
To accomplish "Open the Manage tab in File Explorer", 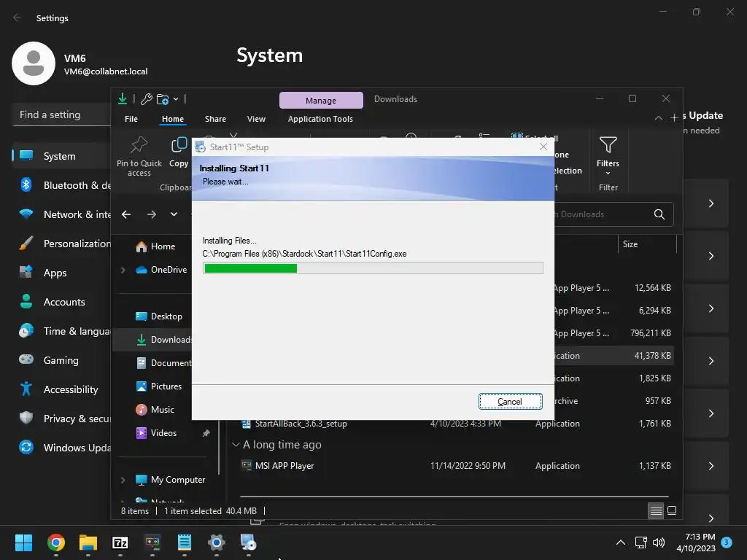I will (x=321, y=101).
